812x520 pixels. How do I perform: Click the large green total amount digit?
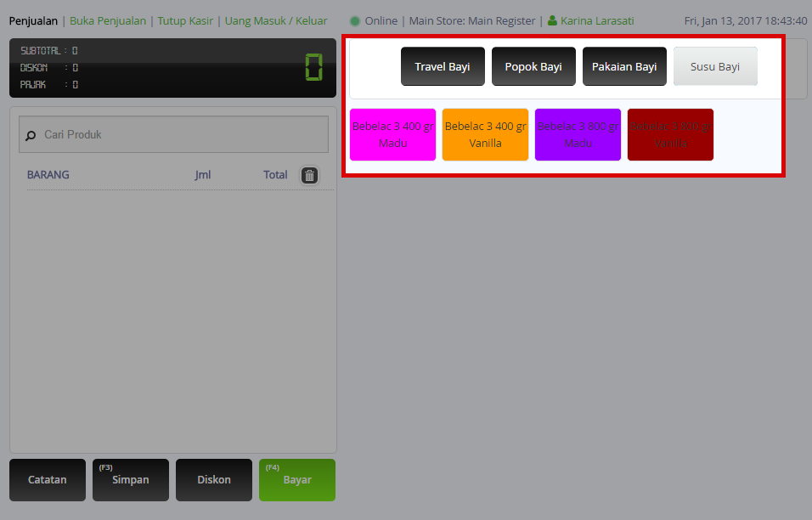[x=313, y=68]
